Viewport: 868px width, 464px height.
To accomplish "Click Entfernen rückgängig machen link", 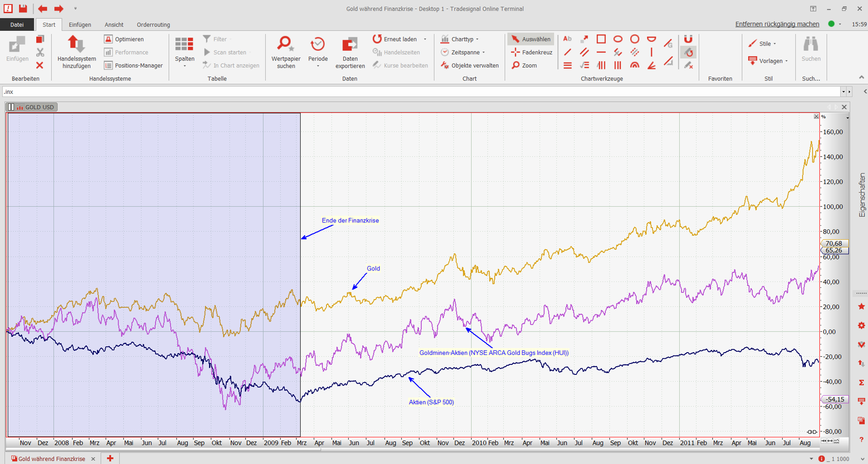I will pos(777,24).
